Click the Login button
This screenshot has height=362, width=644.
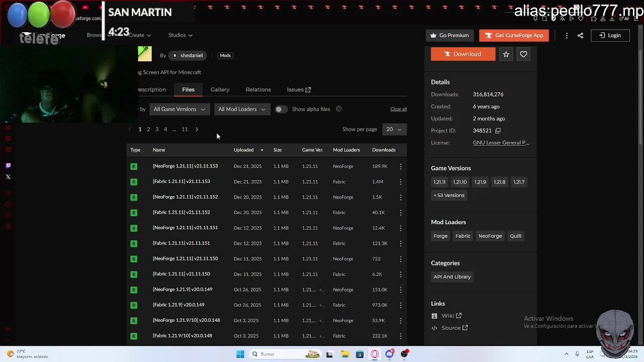(x=610, y=35)
